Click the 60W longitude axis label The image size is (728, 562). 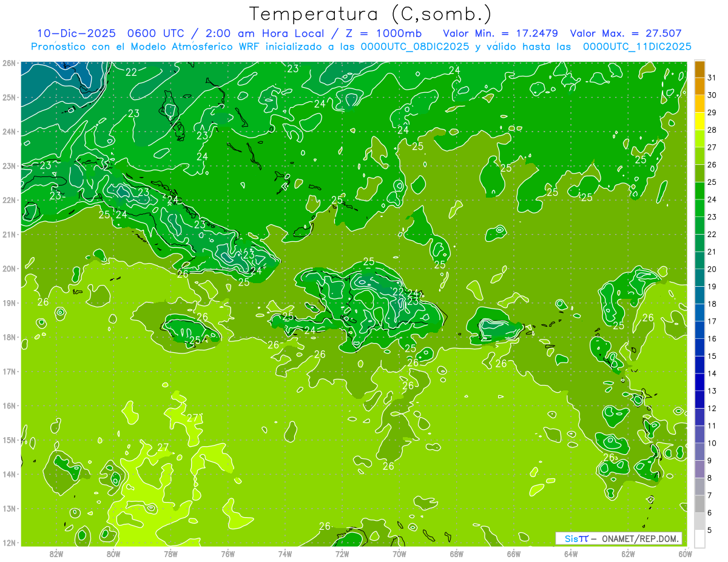coord(685,554)
